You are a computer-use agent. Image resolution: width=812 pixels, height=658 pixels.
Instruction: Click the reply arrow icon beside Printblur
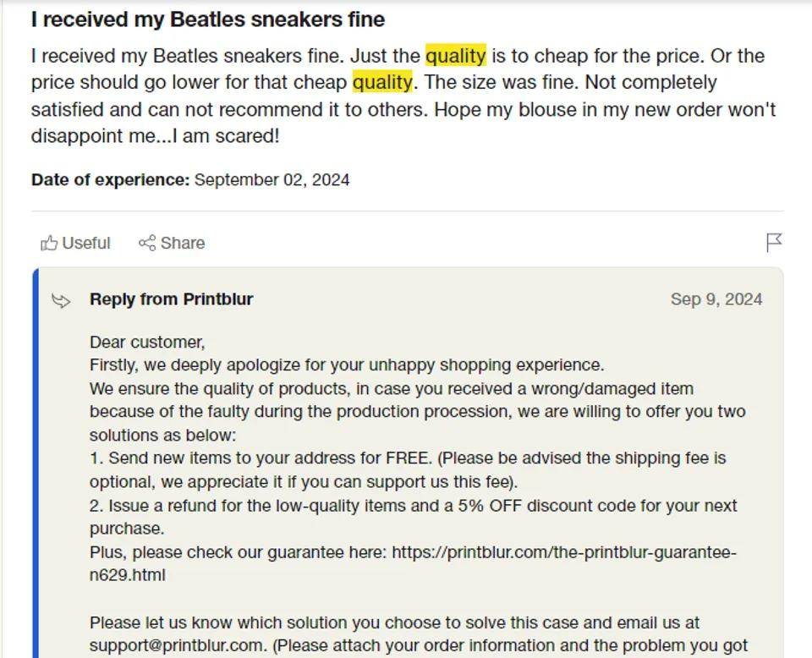click(61, 300)
